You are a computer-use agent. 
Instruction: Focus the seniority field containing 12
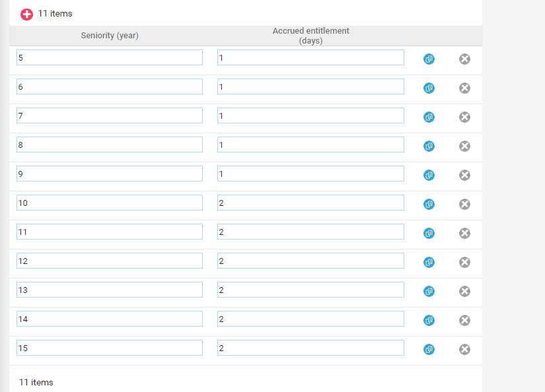[110, 261]
